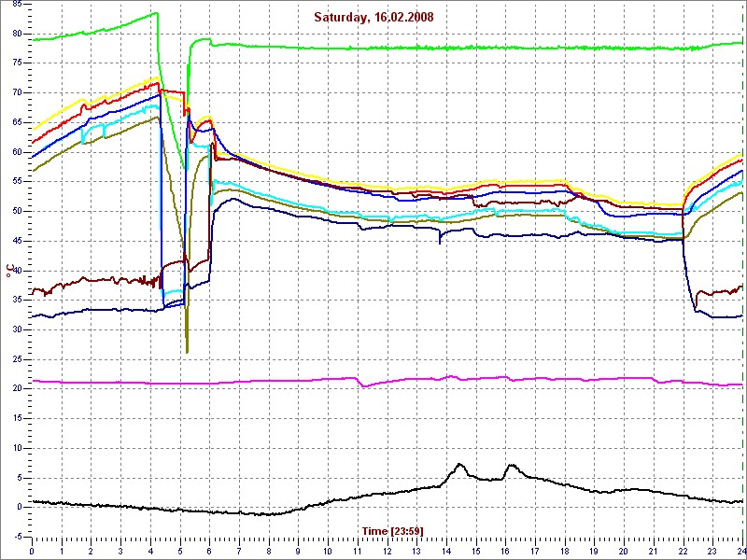Select the "°C" vertical axis unit label
This screenshot has height=560, width=747.
tap(9, 272)
